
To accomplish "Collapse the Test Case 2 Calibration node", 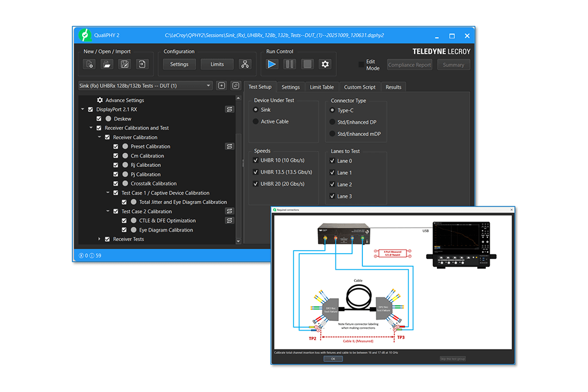I will 107,211.
